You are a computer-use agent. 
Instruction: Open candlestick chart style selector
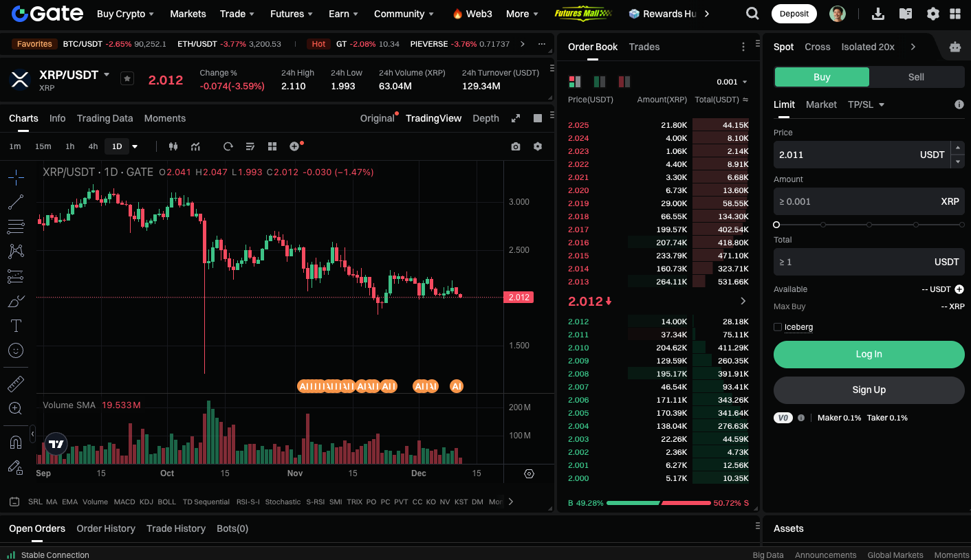pyautogui.click(x=173, y=146)
